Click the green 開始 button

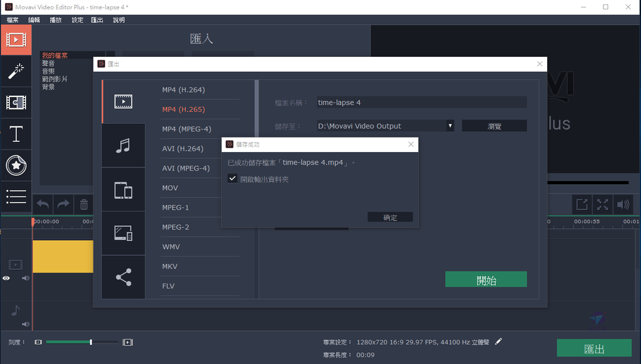tap(486, 279)
